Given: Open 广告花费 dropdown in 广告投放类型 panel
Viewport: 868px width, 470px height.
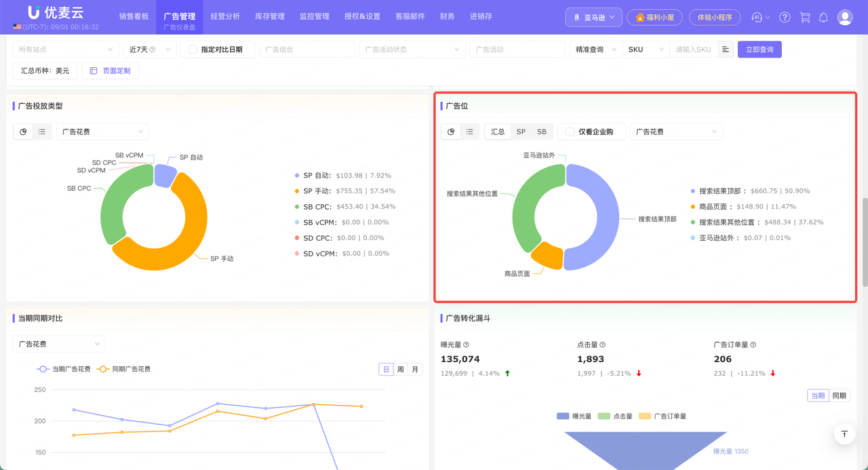Looking at the screenshot, I should click(x=102, y=132).
